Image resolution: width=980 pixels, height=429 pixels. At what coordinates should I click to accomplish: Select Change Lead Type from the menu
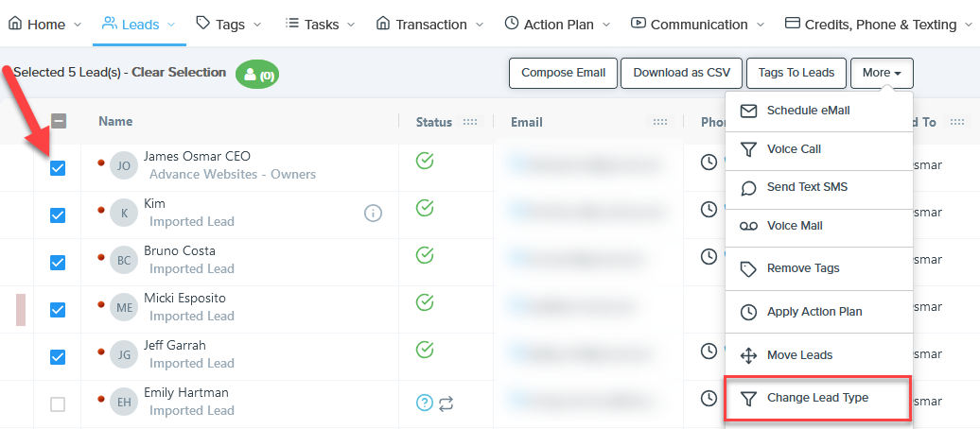[x=817, y=398]
